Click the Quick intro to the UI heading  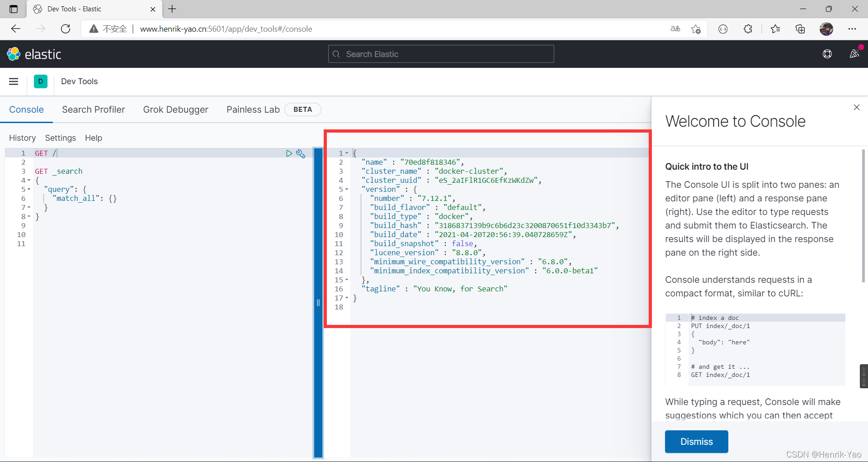(707, 167)
